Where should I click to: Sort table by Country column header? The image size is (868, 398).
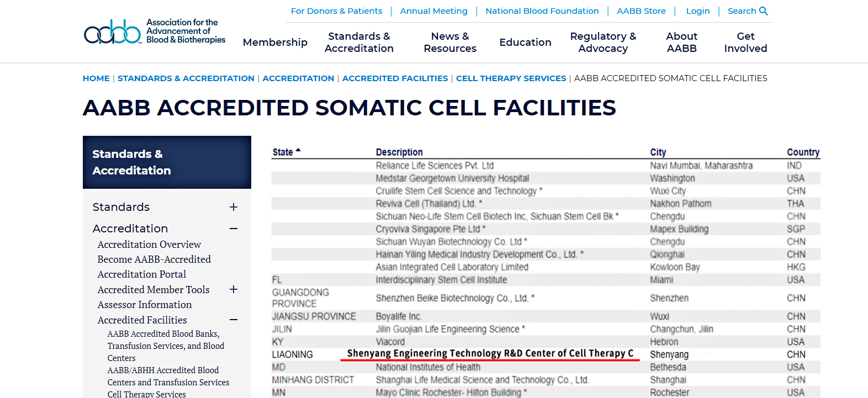point(803,152)
